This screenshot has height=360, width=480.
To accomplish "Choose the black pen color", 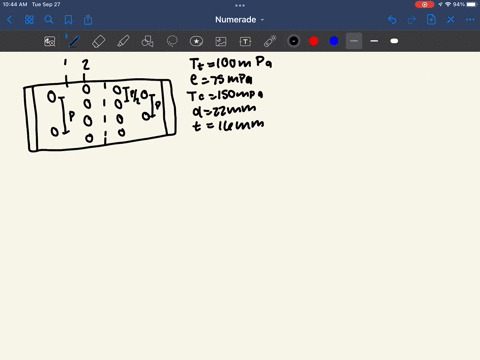I will [294, 41].
